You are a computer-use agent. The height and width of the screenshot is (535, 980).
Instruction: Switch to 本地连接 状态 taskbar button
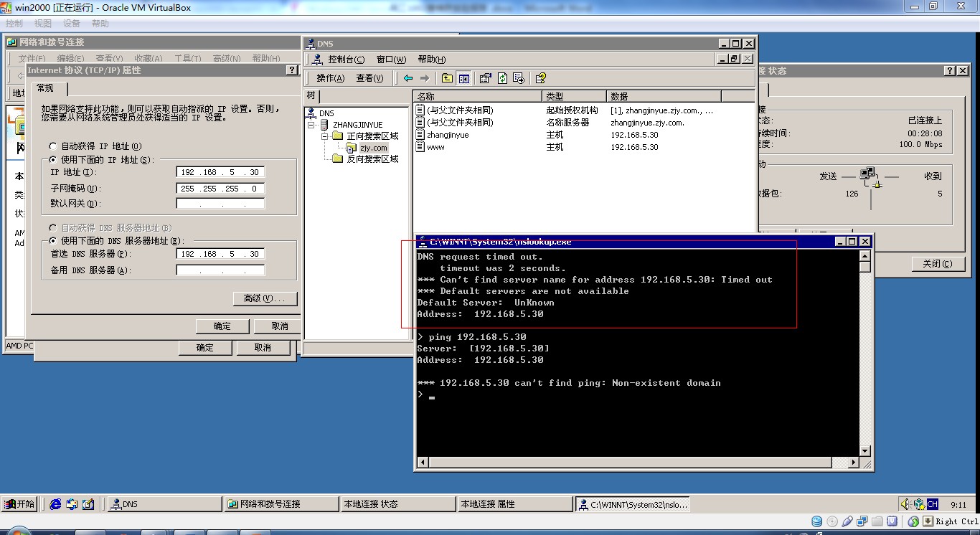point(399,504)
